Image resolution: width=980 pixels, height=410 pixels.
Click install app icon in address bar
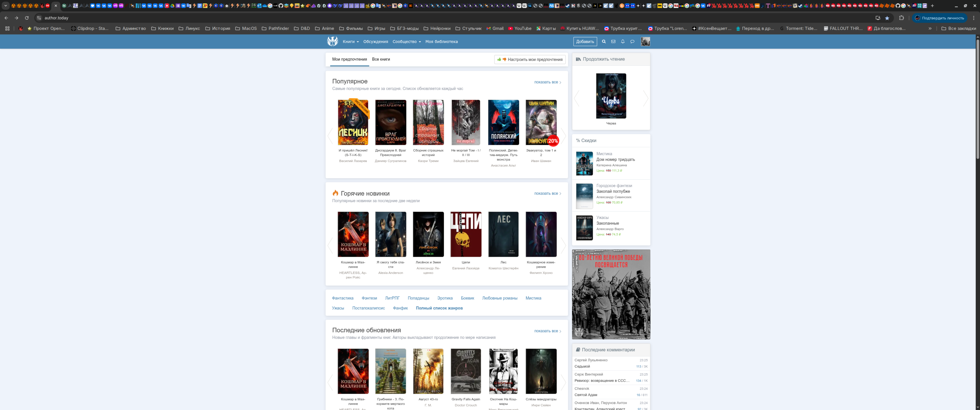(878, 18)
